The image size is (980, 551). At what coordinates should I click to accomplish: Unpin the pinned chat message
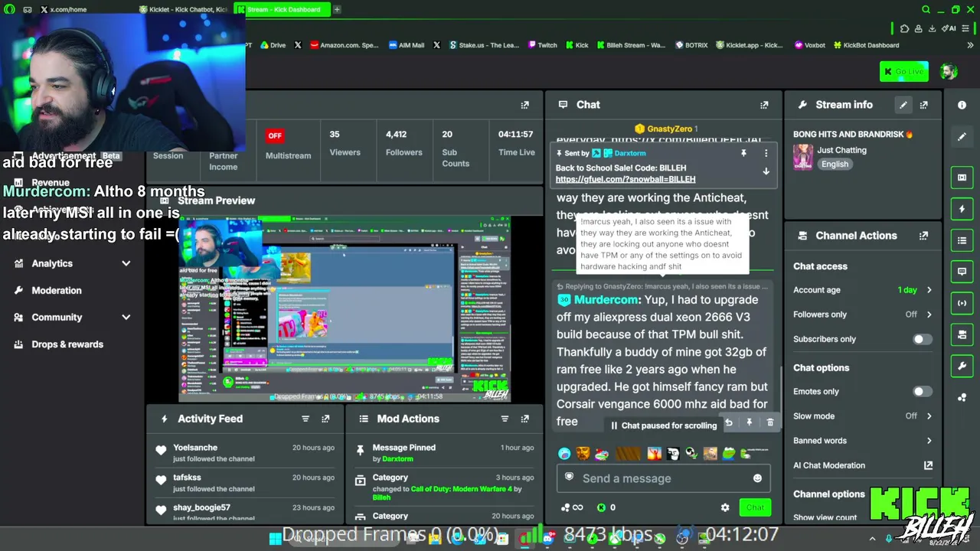743,153
